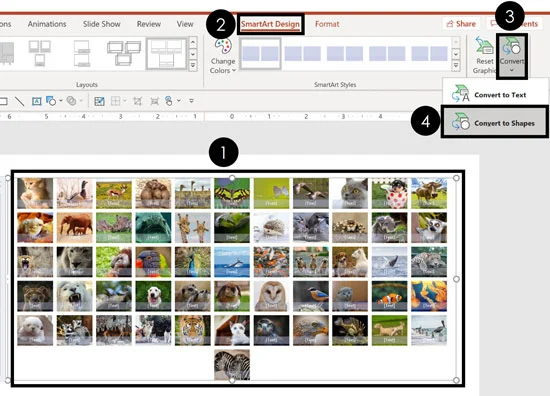550x396 pixels.
Task: Open Customize Quick Access Toolbar arrow
Action: [x=191, y=101]
